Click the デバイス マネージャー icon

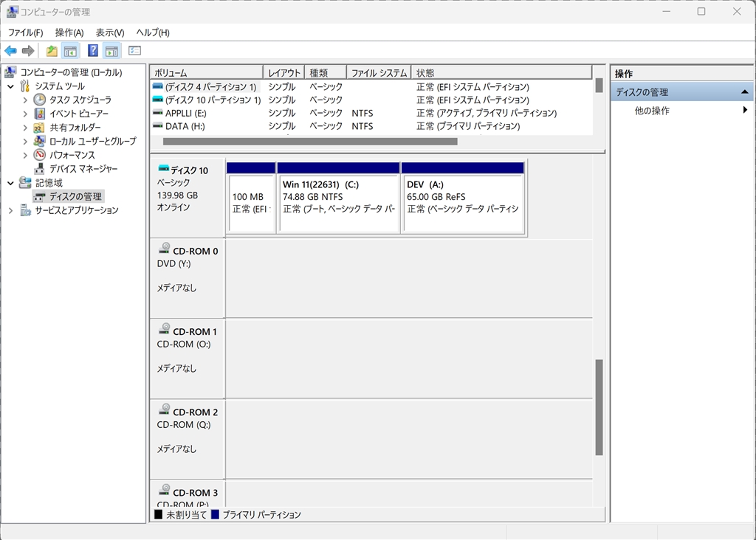(40, 169)
